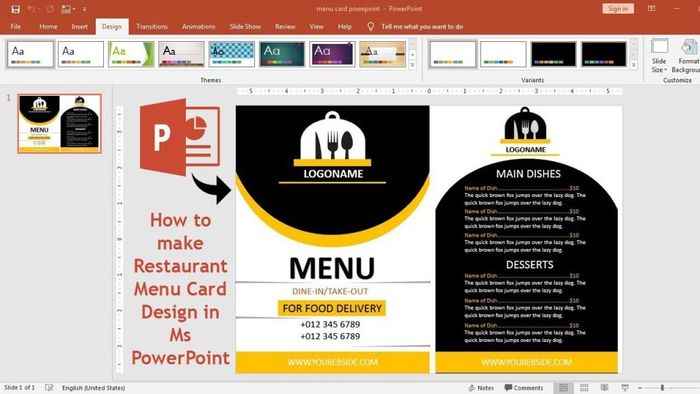
Task: Click the Sign in button
Action: click(x=618, y=8)
